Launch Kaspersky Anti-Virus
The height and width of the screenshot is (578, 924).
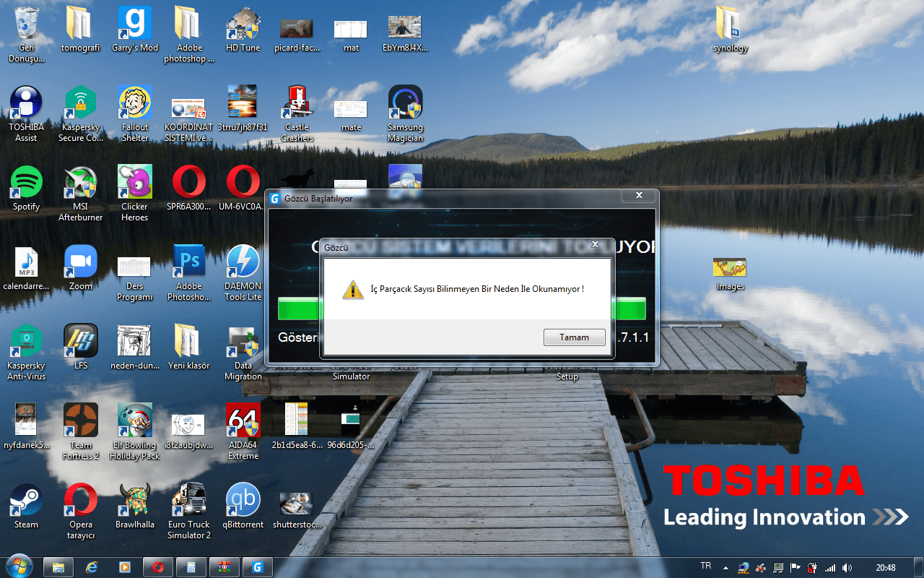tap(27, 352)
